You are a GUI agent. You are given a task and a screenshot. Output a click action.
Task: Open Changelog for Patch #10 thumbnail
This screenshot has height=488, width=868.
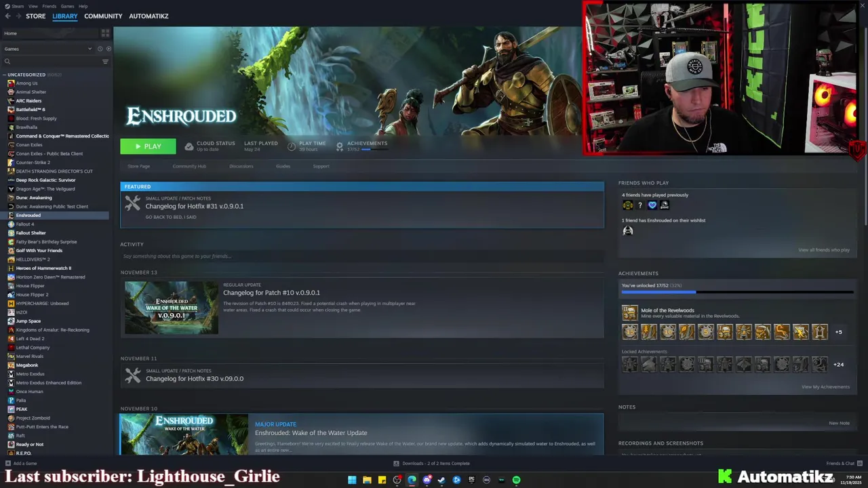coord(172,308)
